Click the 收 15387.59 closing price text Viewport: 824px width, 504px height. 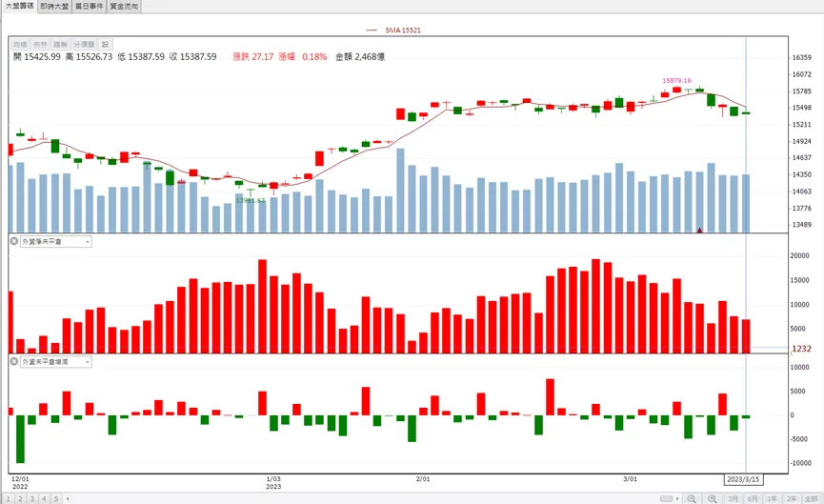click(192, 57)
